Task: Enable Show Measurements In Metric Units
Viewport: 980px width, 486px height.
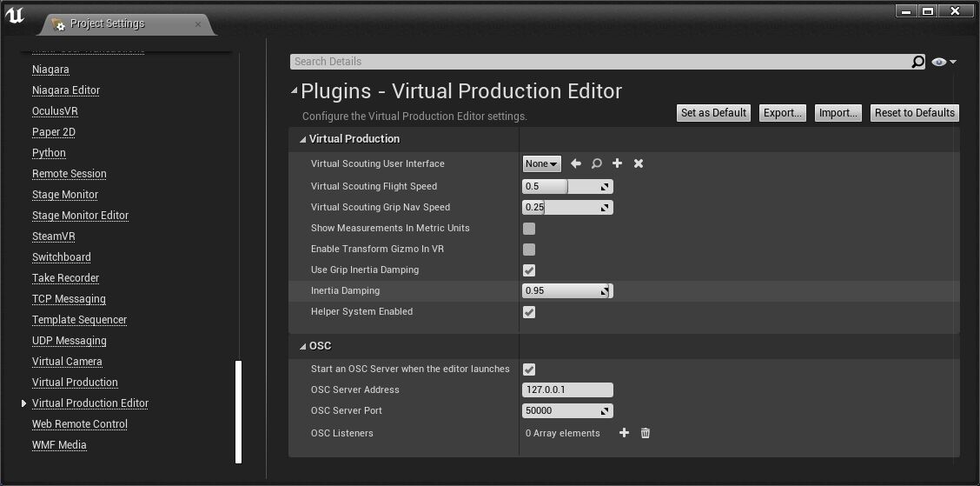Action: pyautogui.click(x=529, y=229)
